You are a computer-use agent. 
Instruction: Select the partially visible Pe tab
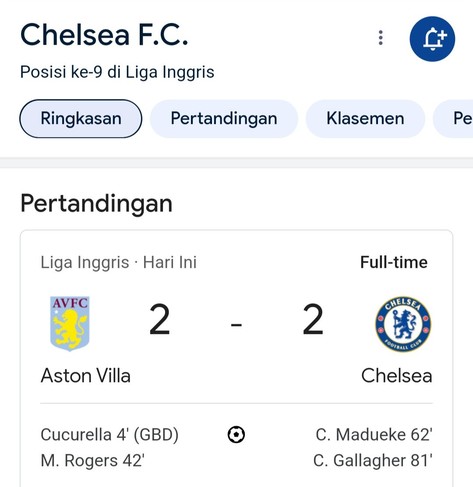click(453, 119)
